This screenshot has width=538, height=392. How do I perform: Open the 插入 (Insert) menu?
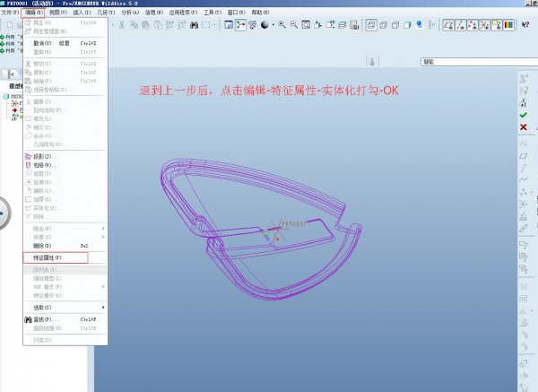click(x=82, y=13)
